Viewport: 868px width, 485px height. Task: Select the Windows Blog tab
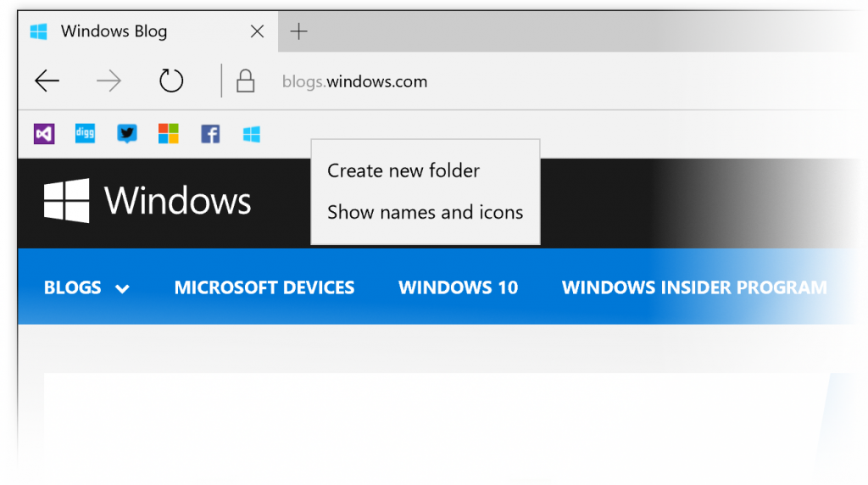[127, 32]
